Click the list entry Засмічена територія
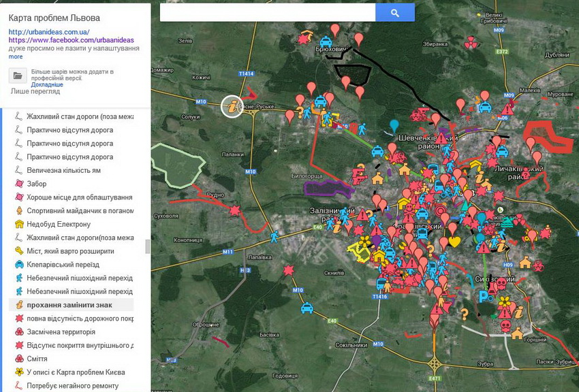Viewport: 579px width, 392px height. [61, 332]
